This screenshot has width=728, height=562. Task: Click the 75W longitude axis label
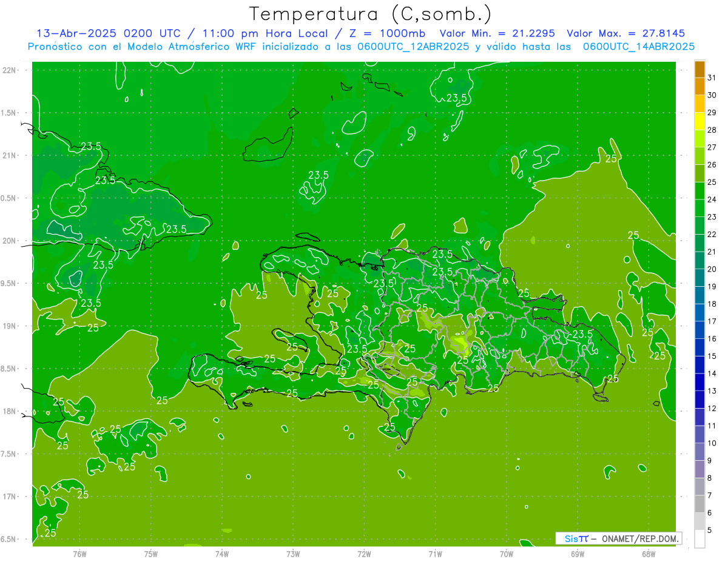point(151,554)
